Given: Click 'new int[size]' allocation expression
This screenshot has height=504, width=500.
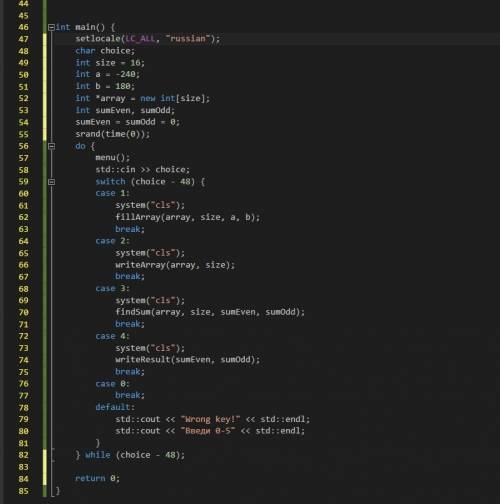Looking at the screenshot, I should (x=173, y=98).
